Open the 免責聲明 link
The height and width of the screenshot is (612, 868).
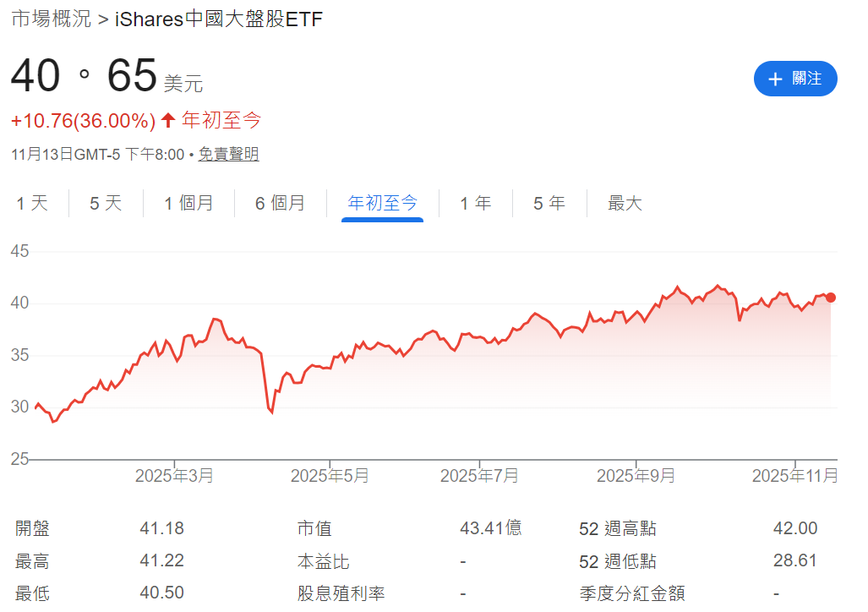pyautogui.click(x=227, y=155)
